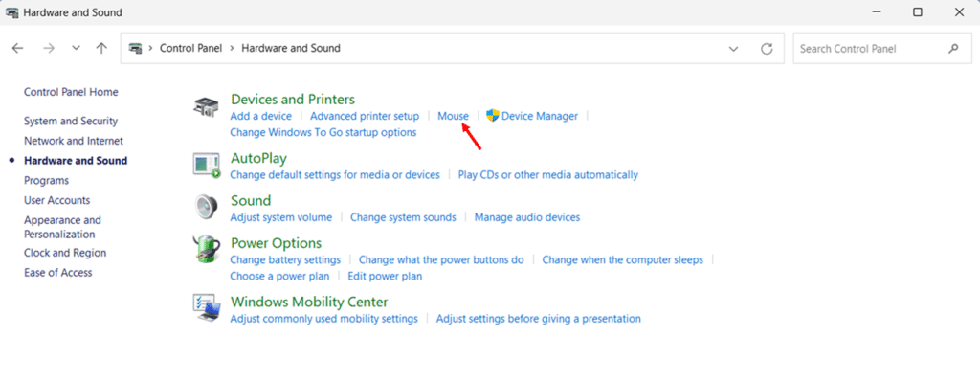980x381 pixels.
Task: Click in the Search Control Panel field
Action: coord(871,48)
